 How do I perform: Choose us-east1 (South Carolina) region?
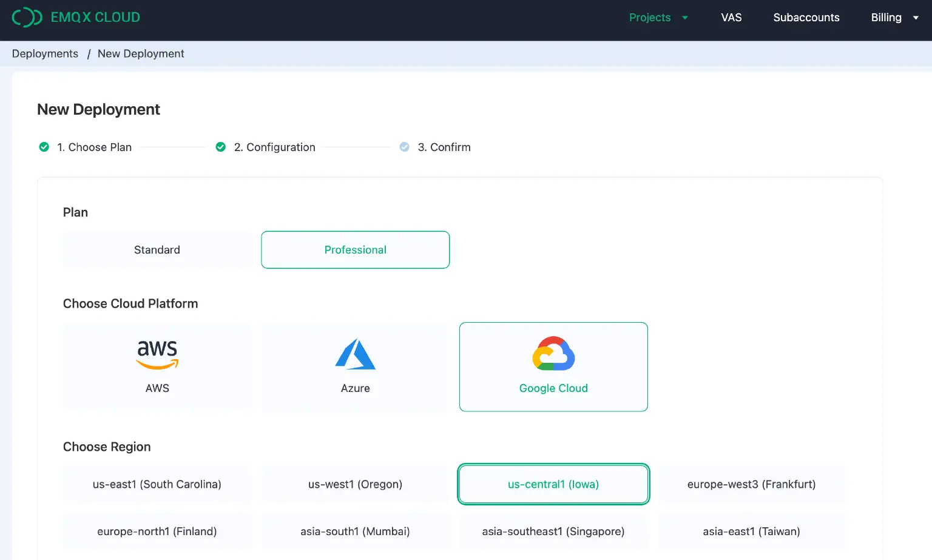pyautogui.click(x=157, y=484)
